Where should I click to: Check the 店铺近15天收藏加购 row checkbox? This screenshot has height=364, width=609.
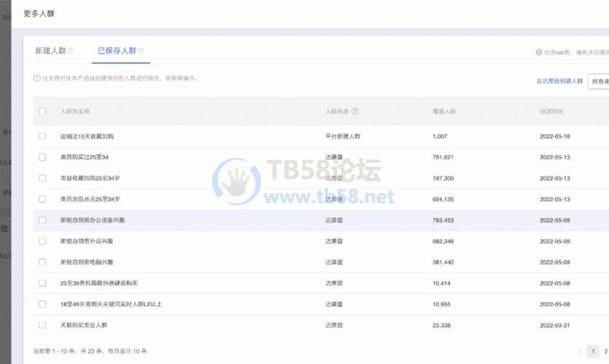point(42,136)
